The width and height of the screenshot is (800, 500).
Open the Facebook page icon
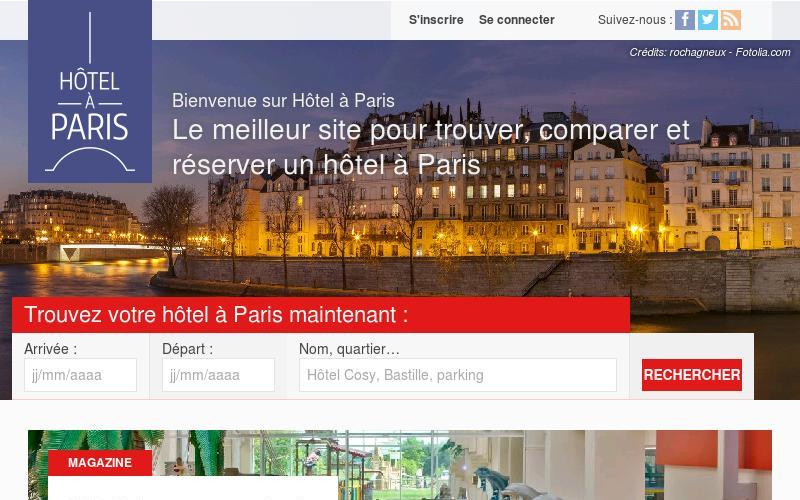click(685, 20)
